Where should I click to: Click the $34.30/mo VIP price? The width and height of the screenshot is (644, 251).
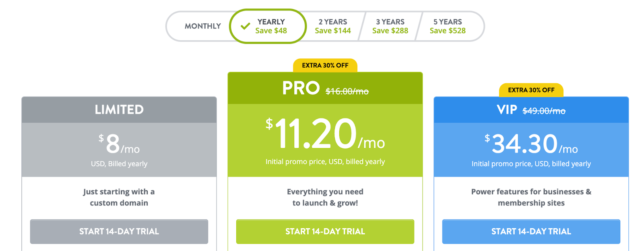pyautogui.click(x=531, y=144)
